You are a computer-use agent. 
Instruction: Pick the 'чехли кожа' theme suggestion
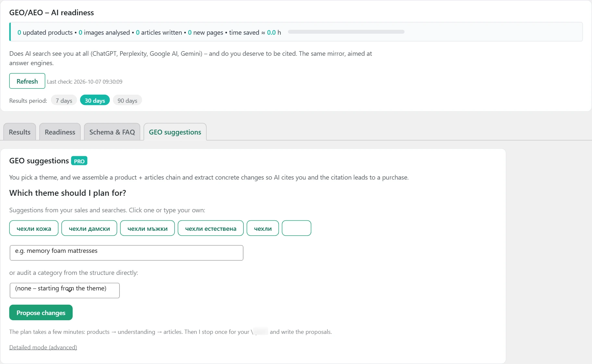(x=34, y=228)
